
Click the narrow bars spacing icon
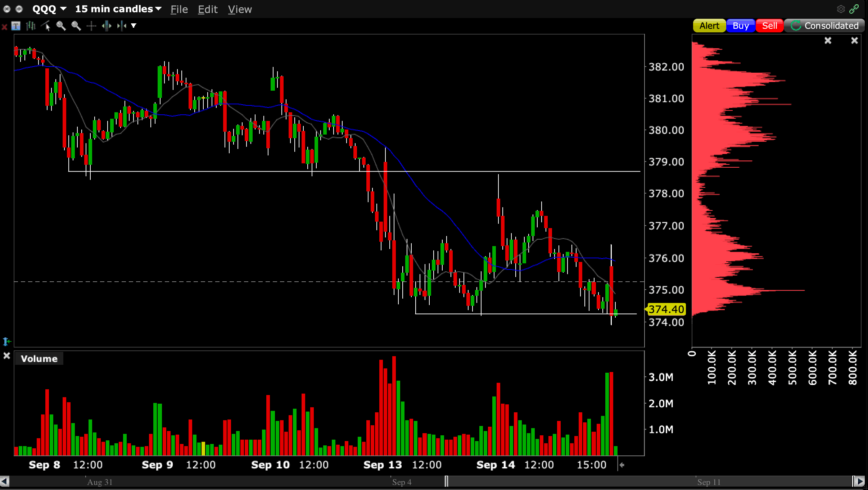pos(122,26)
